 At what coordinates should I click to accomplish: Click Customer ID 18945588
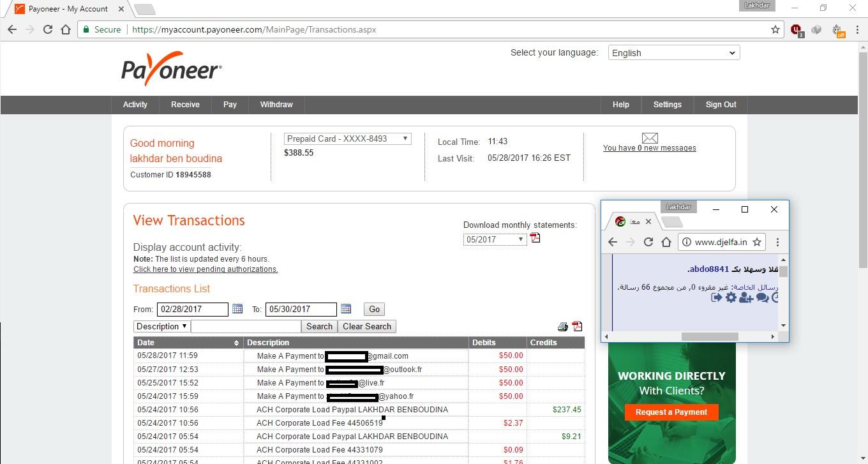click(170, 175)
